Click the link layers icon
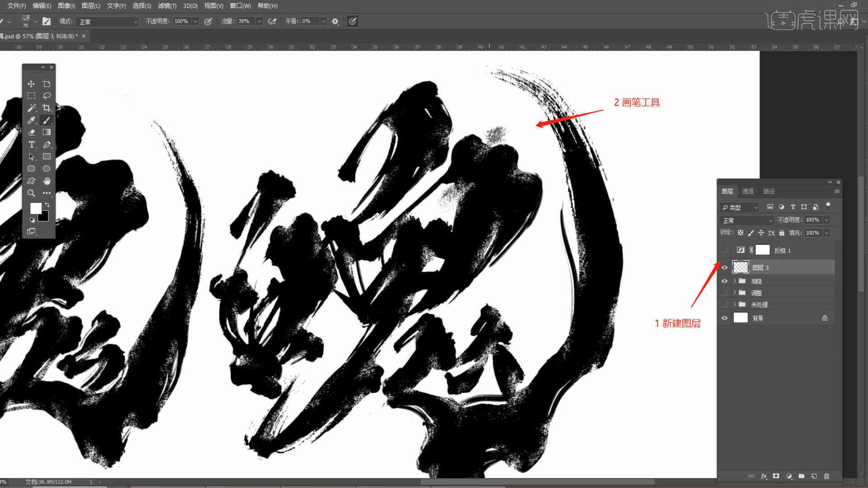The height and width of the screenshot is (488, 868). pyautogui.click(x=751, y=476)
